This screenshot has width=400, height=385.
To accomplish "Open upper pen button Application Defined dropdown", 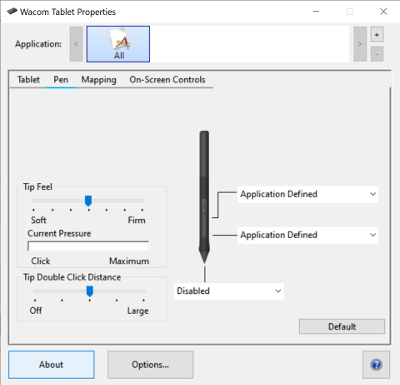I will pyautogui.click(x=308, y=194).
